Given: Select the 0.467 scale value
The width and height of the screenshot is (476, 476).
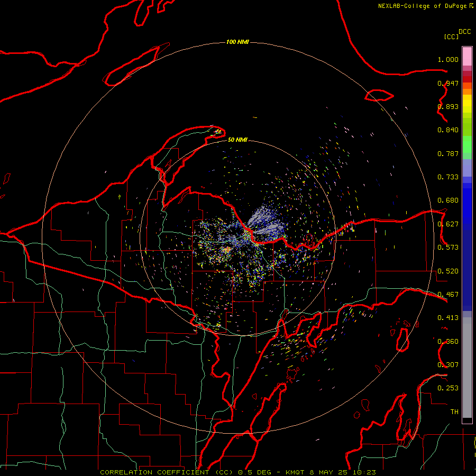Looking at the screenshot, I should (x=448, y=295).
